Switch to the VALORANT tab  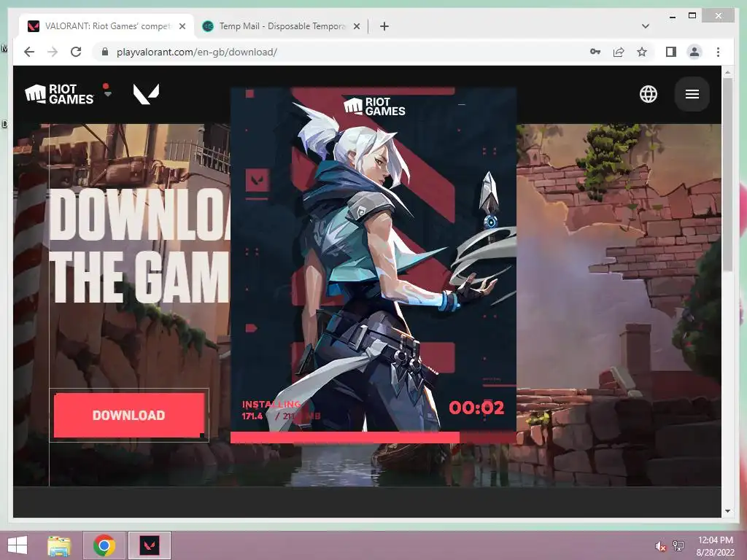[x=107, y=26]
